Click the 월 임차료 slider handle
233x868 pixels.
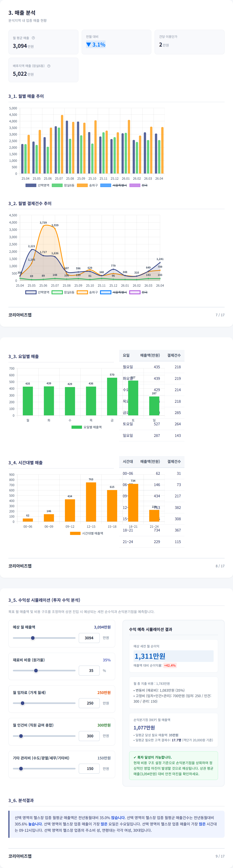(23, 703)
